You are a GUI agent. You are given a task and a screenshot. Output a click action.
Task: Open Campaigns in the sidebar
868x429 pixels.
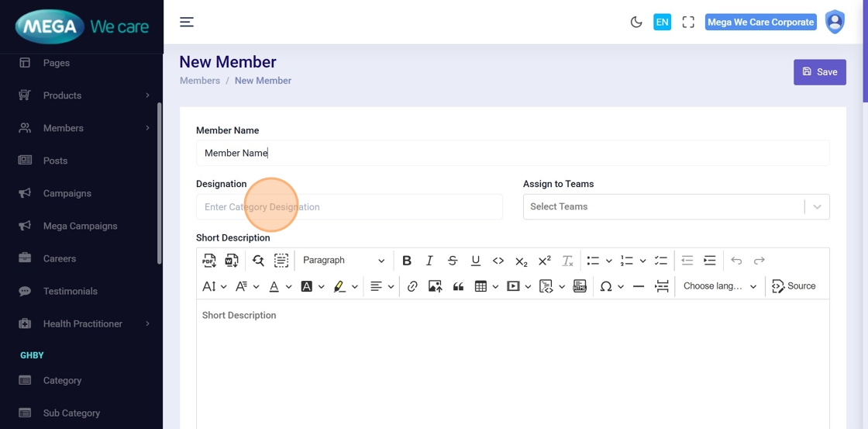pyautogui.click(x=67, y=193)
